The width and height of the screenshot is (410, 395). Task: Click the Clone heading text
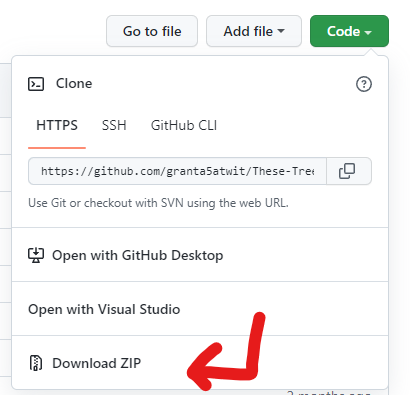[x=74, y=83]
